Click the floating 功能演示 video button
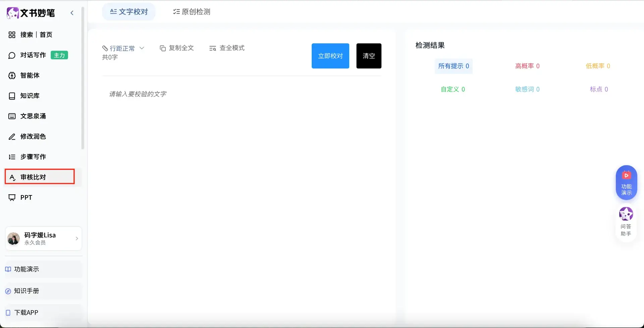644x328 pixels. (626, 182)
